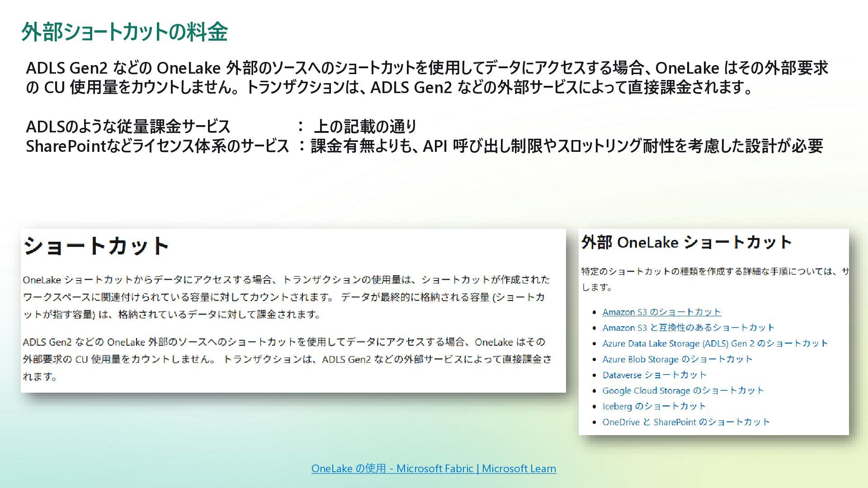
Task: Click the ショートカット heading in left screenshot
Action: 96,246
